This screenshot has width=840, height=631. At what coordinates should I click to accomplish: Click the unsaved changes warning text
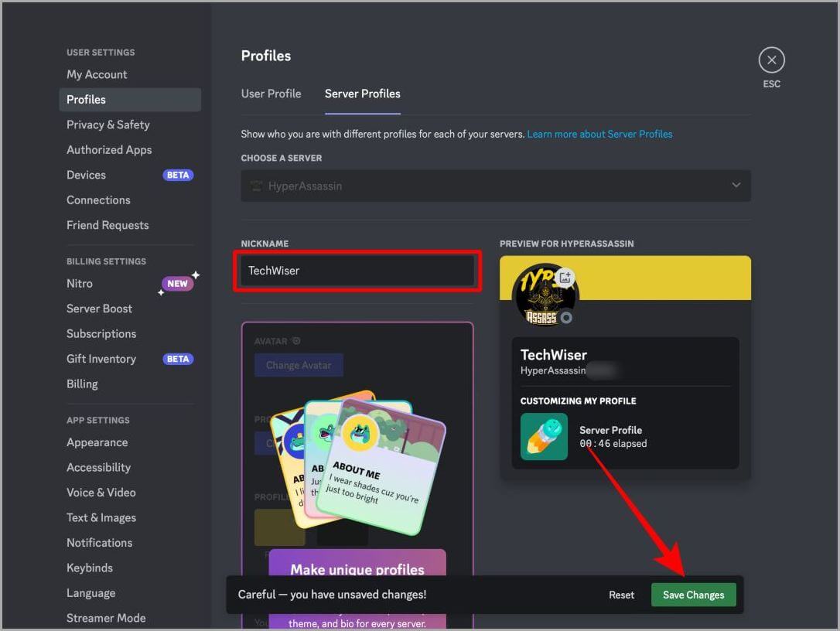[332, 595]
